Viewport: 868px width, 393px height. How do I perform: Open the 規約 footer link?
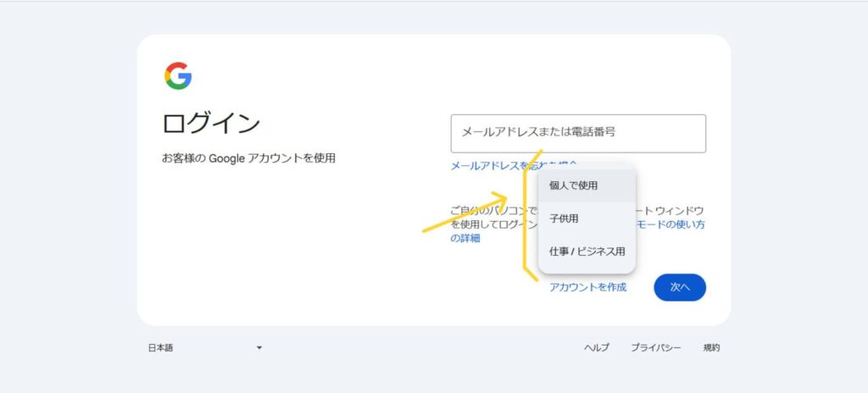coord(711,348)
